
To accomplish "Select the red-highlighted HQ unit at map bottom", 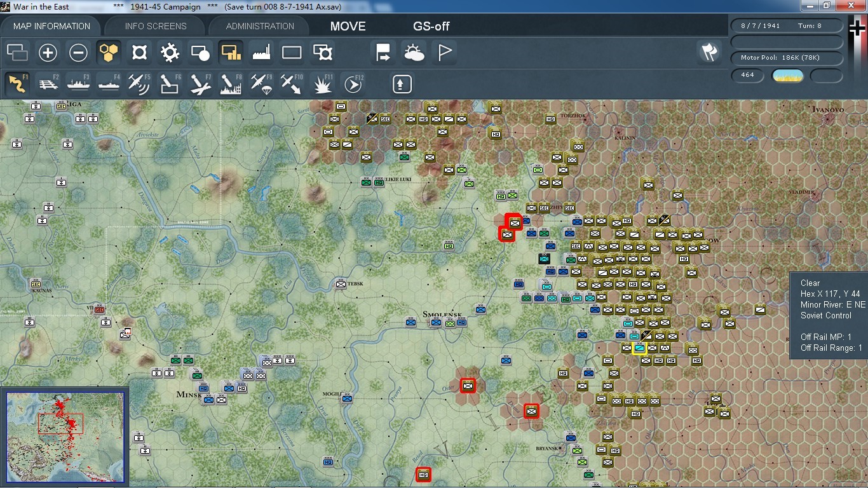I will coord(424,474).
